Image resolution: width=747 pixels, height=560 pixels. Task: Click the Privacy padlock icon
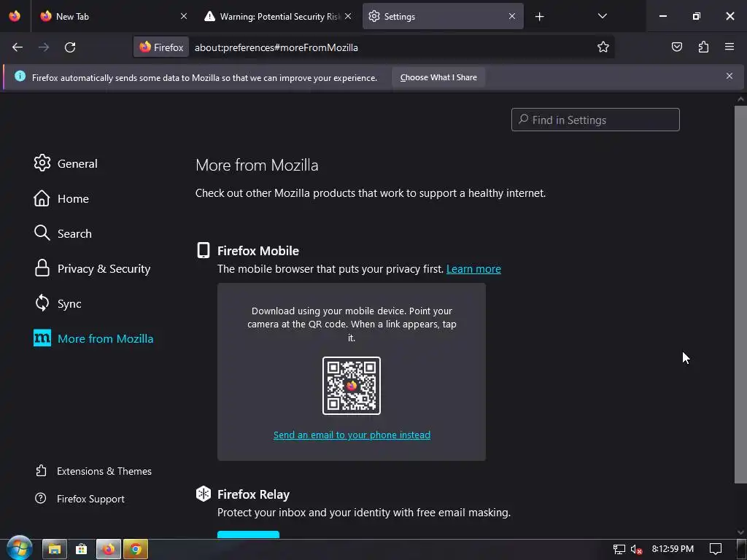(x=42, y=268)
